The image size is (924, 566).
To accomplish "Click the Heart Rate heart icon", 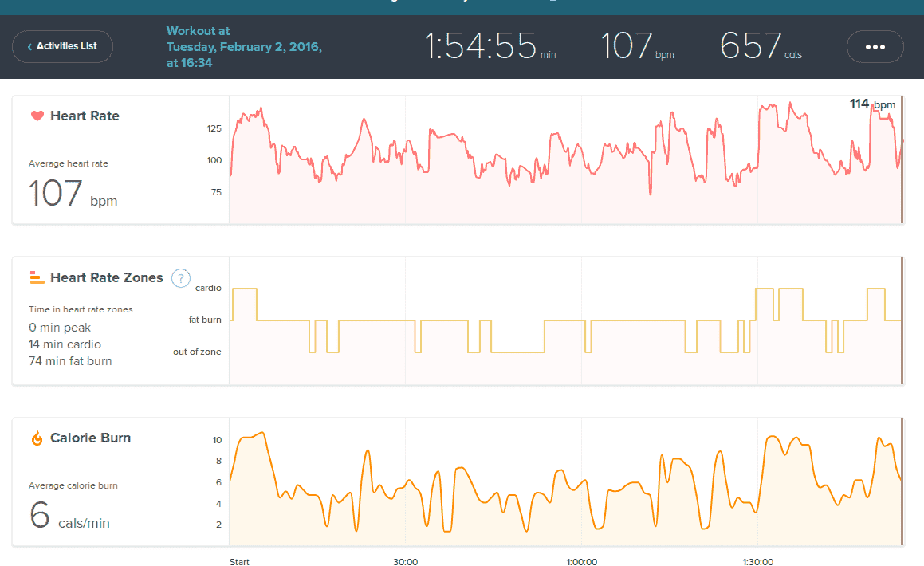I will pyautogui.click(x=37, y=116).
